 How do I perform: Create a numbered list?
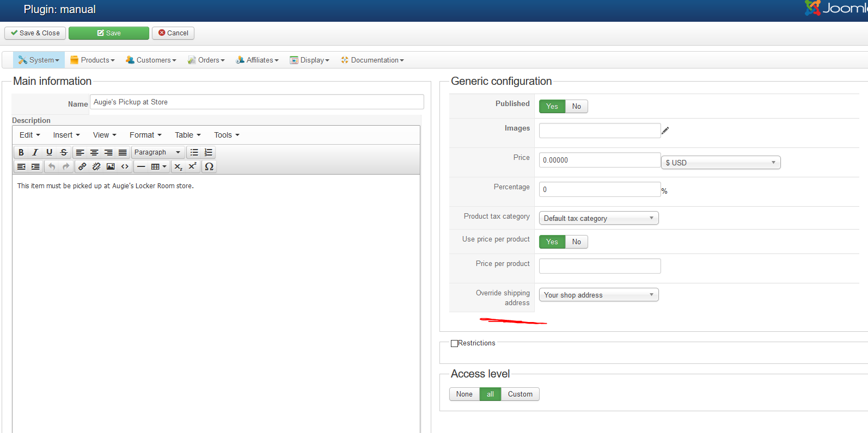tap(209, 152)
